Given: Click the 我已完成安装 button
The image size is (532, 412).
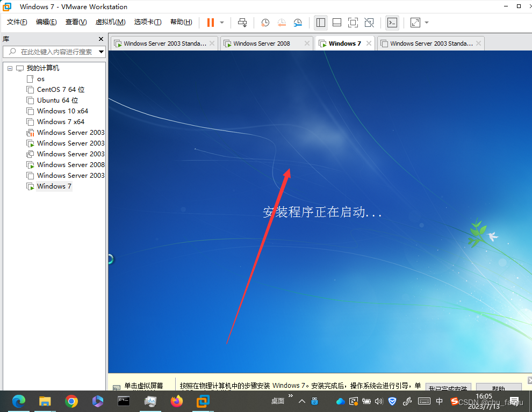Looking at the screenshot, I should coord(448,387).
